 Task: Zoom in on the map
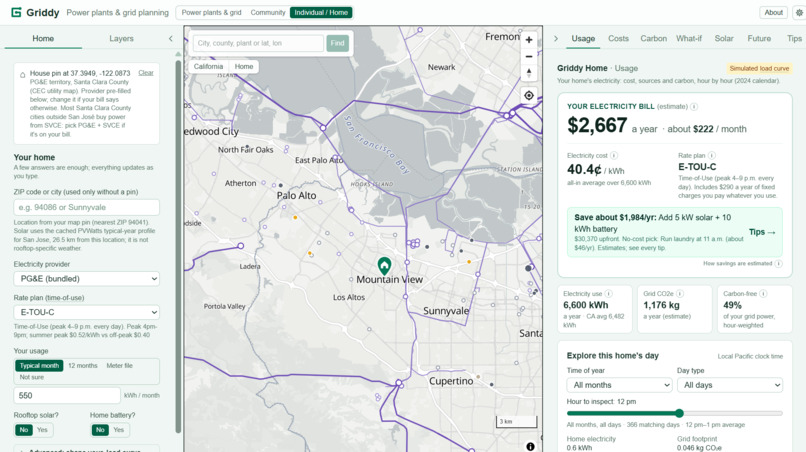tap(528, 40)
